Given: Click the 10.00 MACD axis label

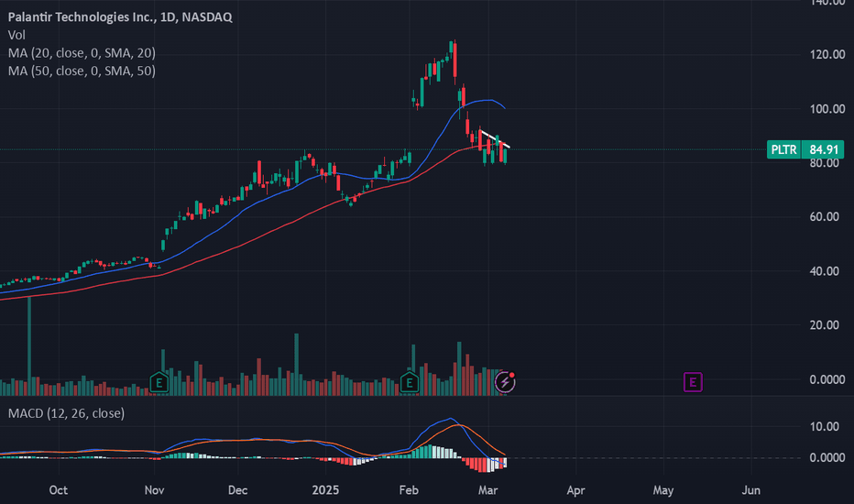Looking at the screenshot, I should pos(824,426).
